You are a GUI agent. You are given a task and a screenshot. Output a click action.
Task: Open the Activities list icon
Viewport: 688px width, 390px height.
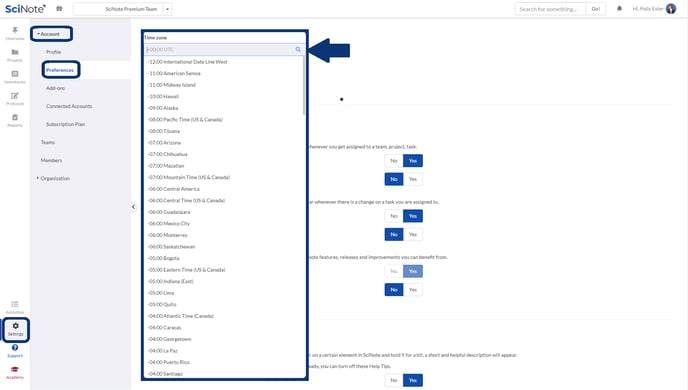coord(15,304)
